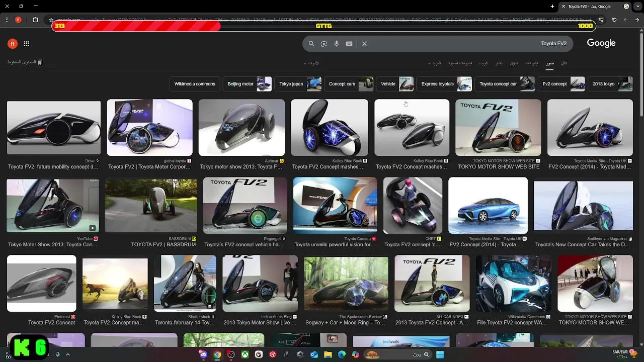
Task: Switch to the الكل (All) results tab
Action: tap(564, 63)
